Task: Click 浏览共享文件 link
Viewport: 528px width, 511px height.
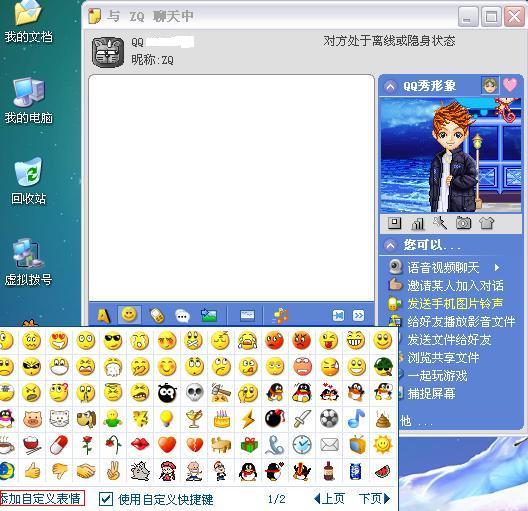Action: (x=443, y=357)
